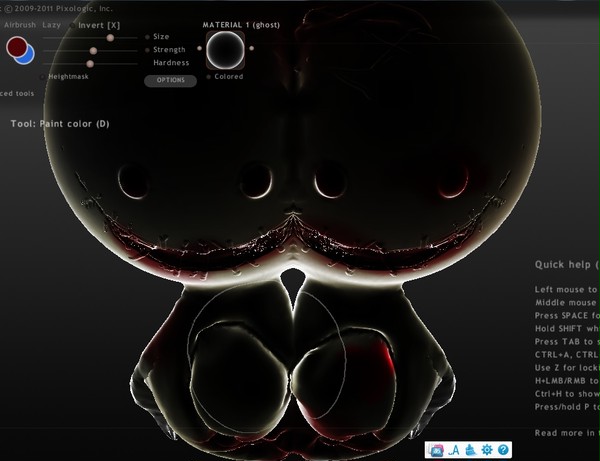Image resolution: width=600 pixels, height=461 pixels.
Task: Expand the advanced tools section
Action: 17,93
